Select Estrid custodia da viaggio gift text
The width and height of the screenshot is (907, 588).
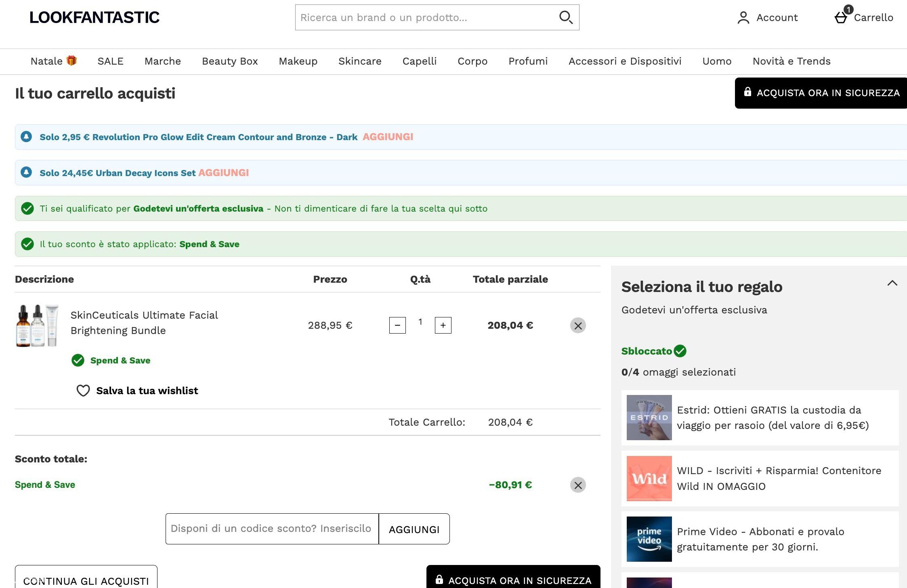click(x=773, y=418)
